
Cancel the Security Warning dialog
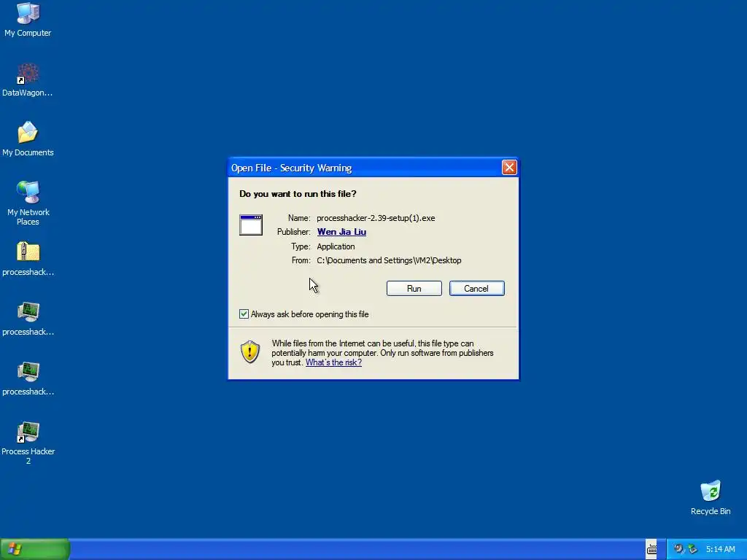tap(476, 289)
